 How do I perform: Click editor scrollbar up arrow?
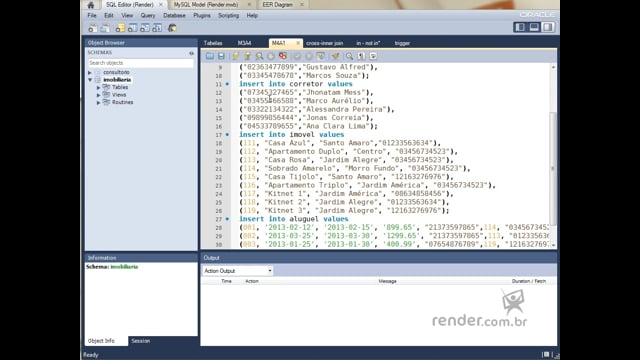553,67
